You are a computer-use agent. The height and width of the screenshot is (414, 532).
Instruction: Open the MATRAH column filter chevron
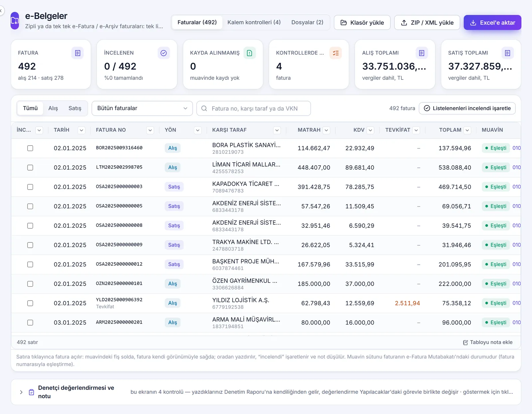(327, 130)
